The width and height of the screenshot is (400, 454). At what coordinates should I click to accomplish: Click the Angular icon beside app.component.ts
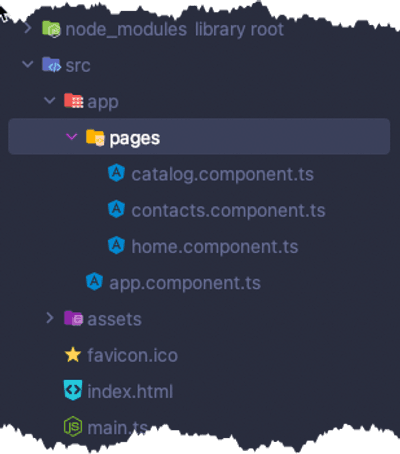click(x=94, y=281)
